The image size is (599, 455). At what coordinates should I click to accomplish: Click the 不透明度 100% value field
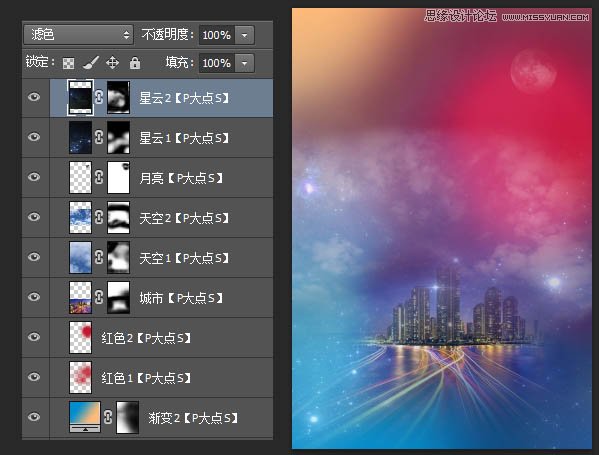(x=217, y=35)
